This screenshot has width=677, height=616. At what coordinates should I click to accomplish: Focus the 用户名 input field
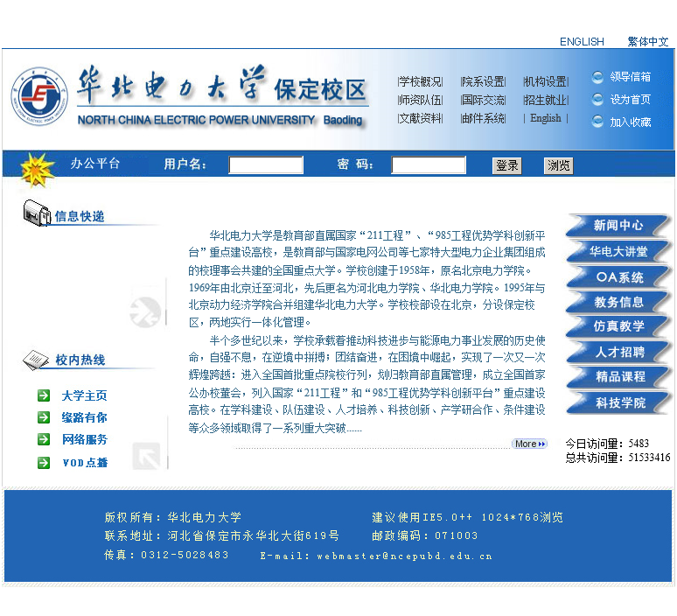[x=266, y=165]
